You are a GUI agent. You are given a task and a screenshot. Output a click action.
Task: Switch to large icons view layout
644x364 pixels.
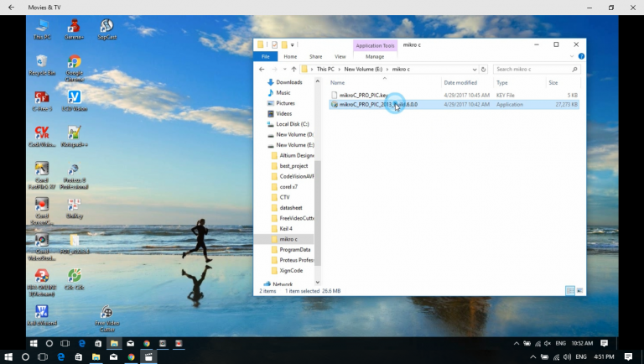(x=579, y=290)
